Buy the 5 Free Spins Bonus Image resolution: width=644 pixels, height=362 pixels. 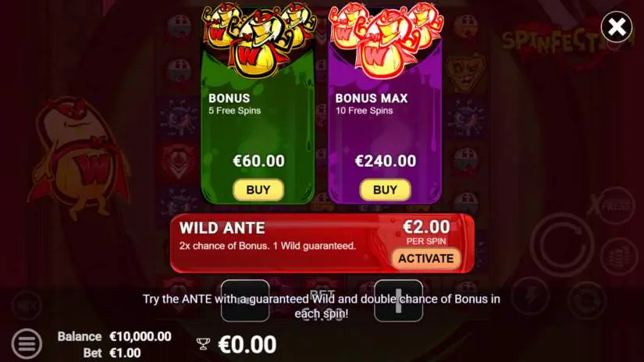pyautogui.click(x=258, y=190)
